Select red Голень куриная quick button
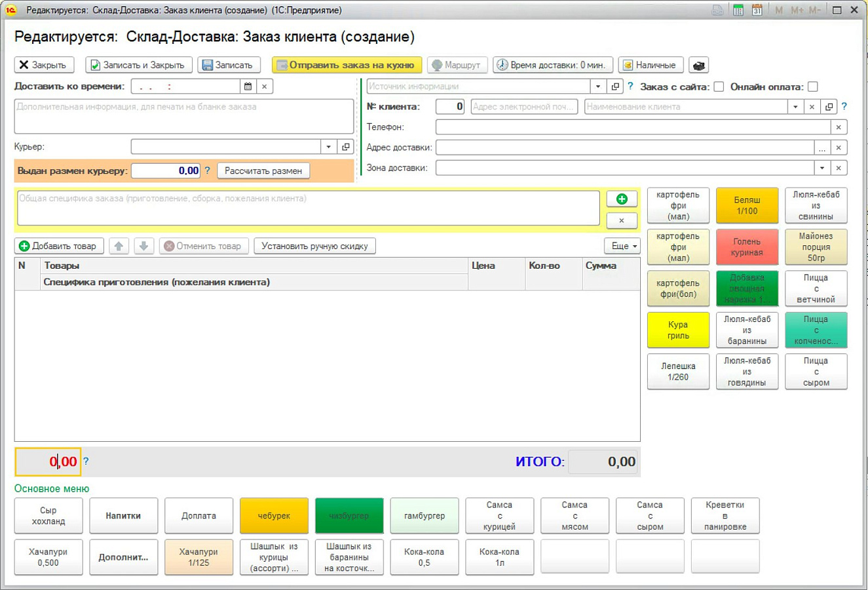868x590 pixels. [747, 246]
